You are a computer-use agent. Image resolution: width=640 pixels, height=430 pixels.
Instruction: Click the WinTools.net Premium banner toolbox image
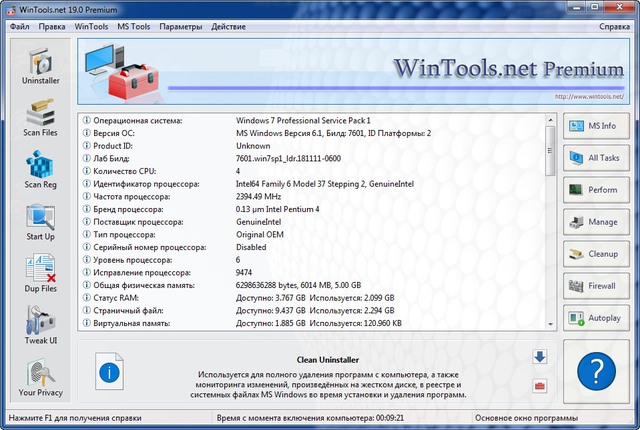coord(122,72)
